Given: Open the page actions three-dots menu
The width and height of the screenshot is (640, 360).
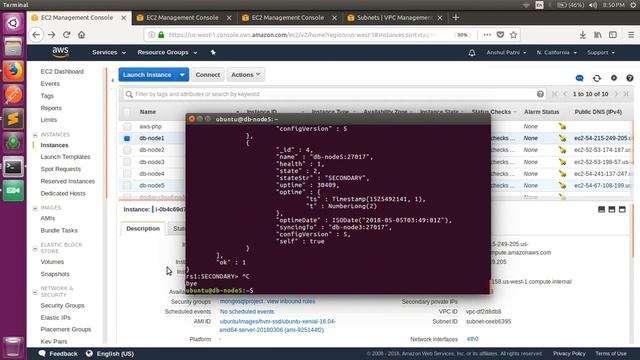Looking at the screenshot, I should (x=487, y=35).
